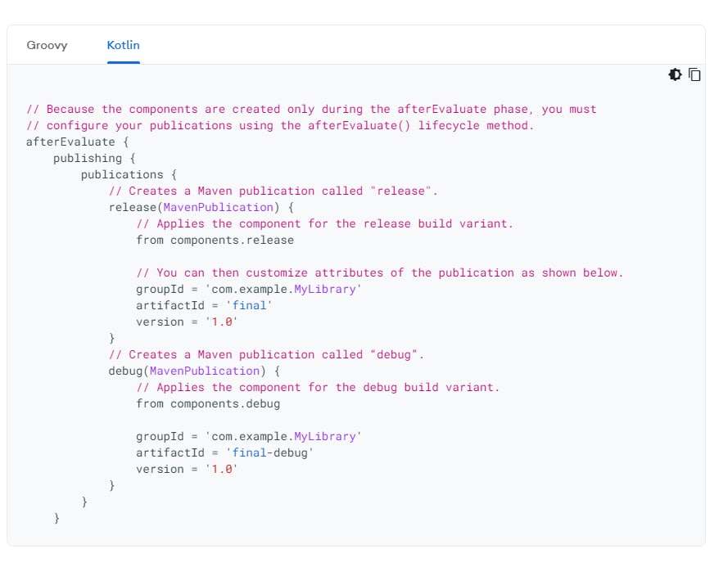Click 'debug(MavenPublication) {' line
The image size is (728, 567).
coord(194,371)
